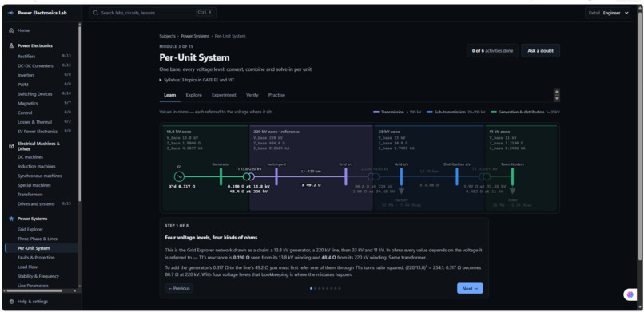The width and height of the screenshot is (644, 312).
Task: Switch to the Explore tab
Action: pos(193,95)
